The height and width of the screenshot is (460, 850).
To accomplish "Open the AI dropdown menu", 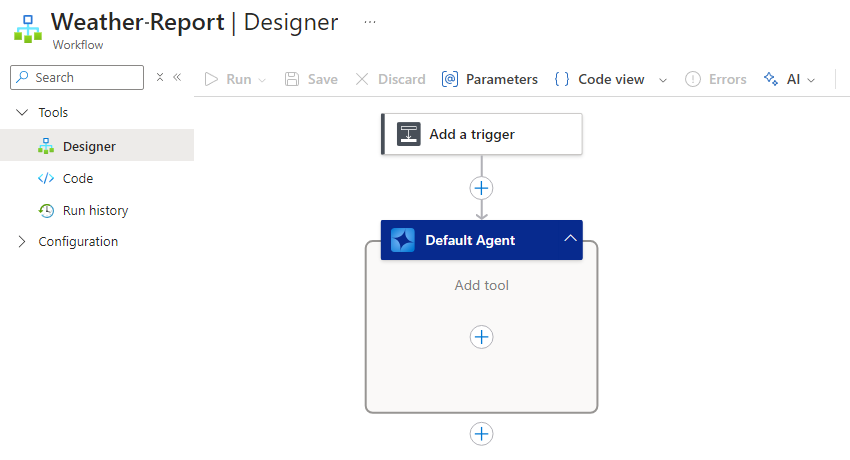I will pyautogui.click(x=790, y=79).
